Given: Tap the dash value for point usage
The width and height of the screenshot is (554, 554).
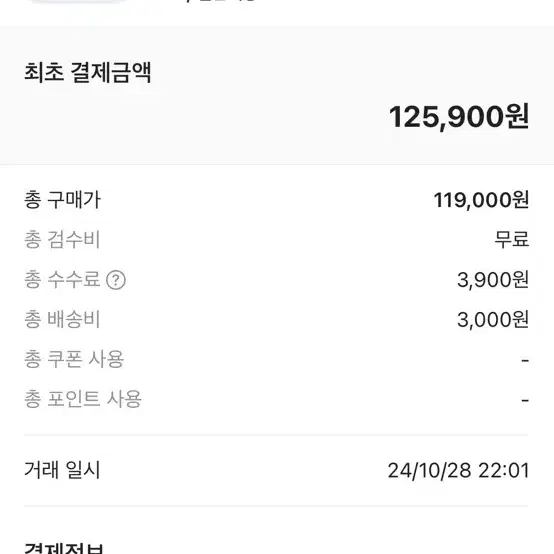Looking at the screenshot, I should click(525, 401).
